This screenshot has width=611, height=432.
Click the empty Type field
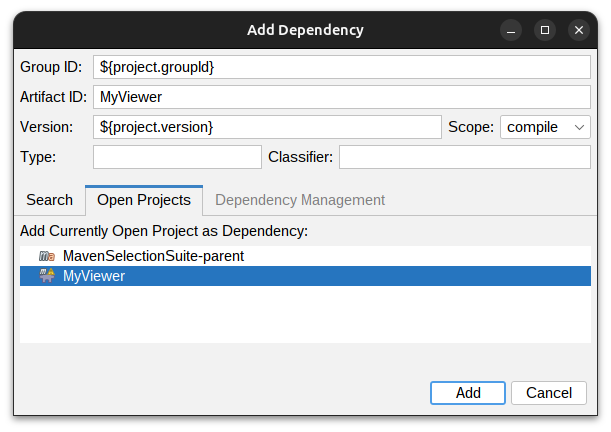[177, 157]
